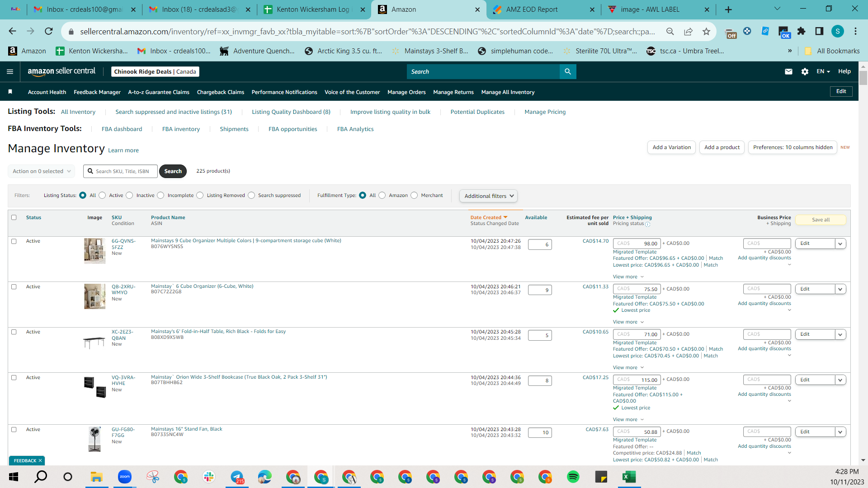Switch to the Kenton Wickersham Log tab

pos(312,9)
